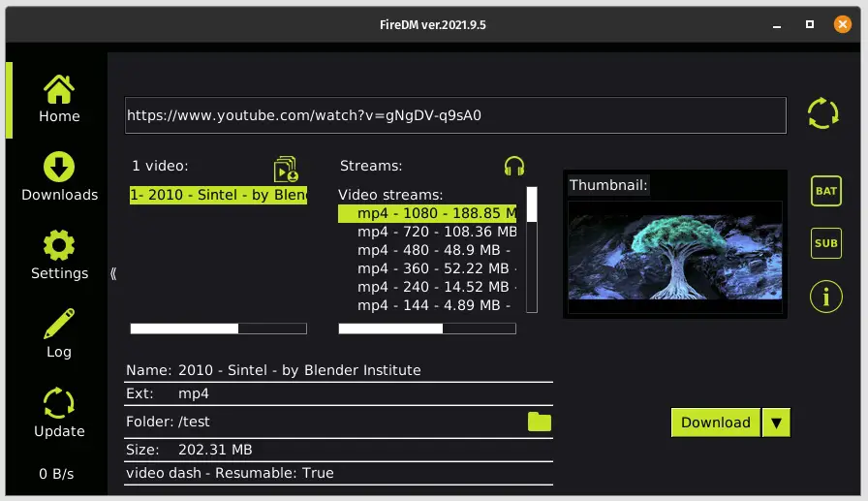
Task: Click the video dash Resumable: True text
Action: coord(230,473)
